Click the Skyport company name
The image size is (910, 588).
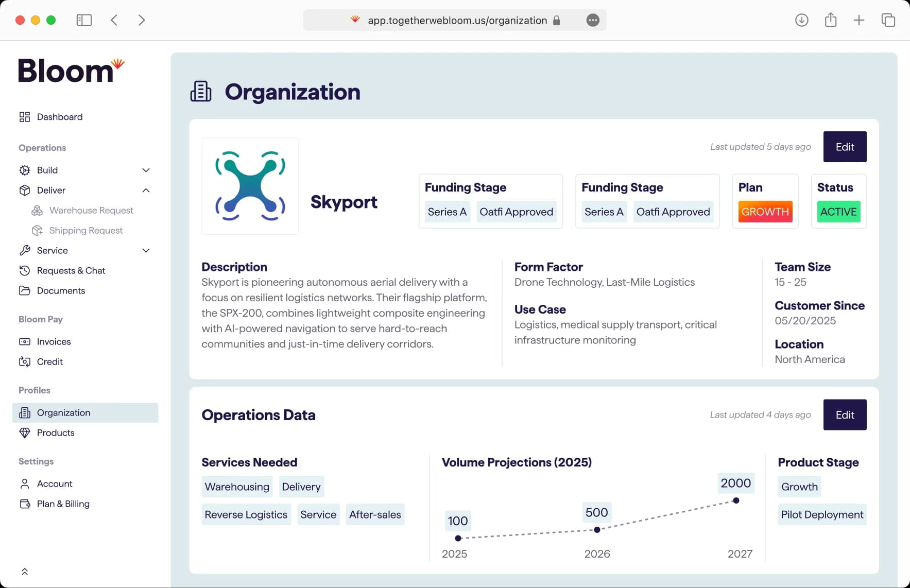point(344,202)
